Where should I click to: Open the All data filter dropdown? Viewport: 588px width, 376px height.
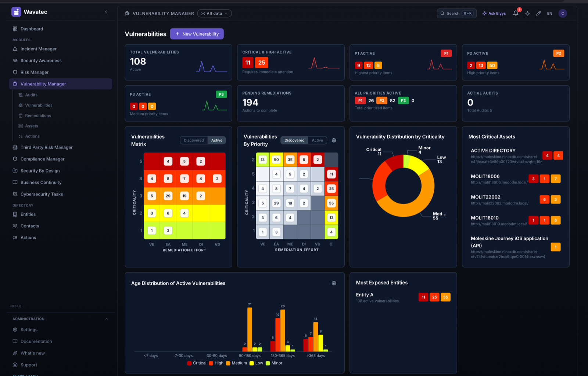pyautogui.click(x=214, y=13)
